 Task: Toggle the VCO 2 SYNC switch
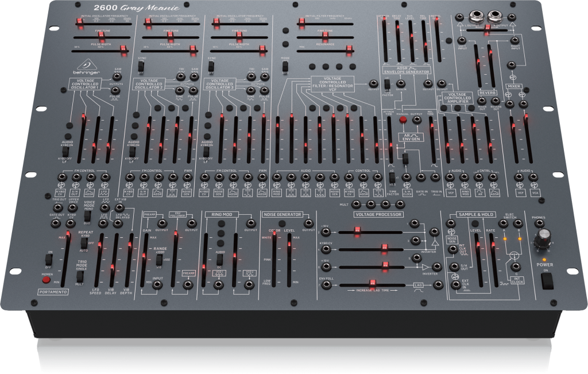click(x=141, y=67)
